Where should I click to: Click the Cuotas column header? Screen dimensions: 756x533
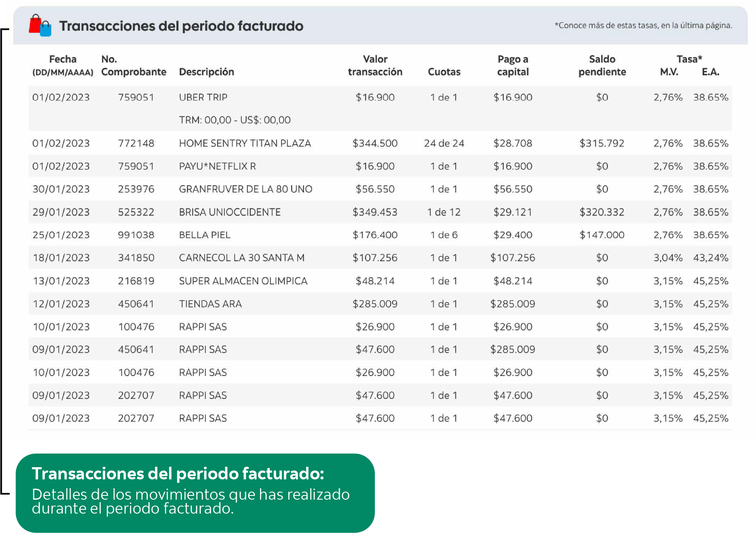444,72
